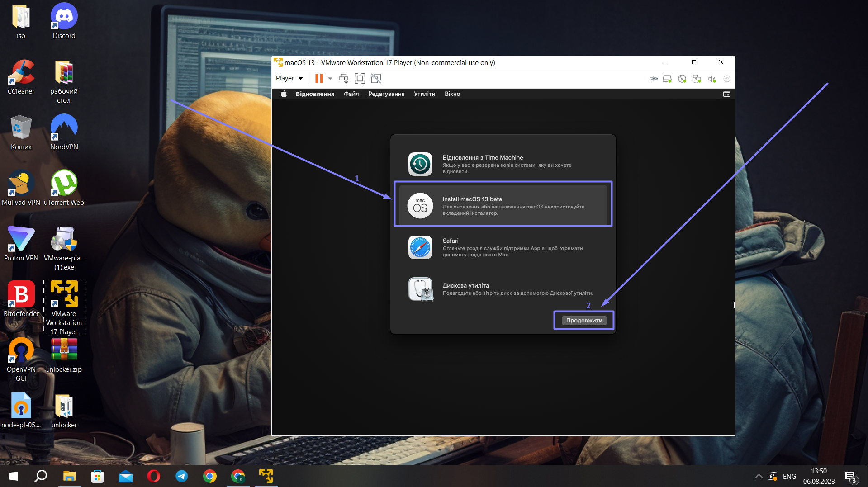
Task: Open Windows taskbar search
Action: tap(41, 476)
